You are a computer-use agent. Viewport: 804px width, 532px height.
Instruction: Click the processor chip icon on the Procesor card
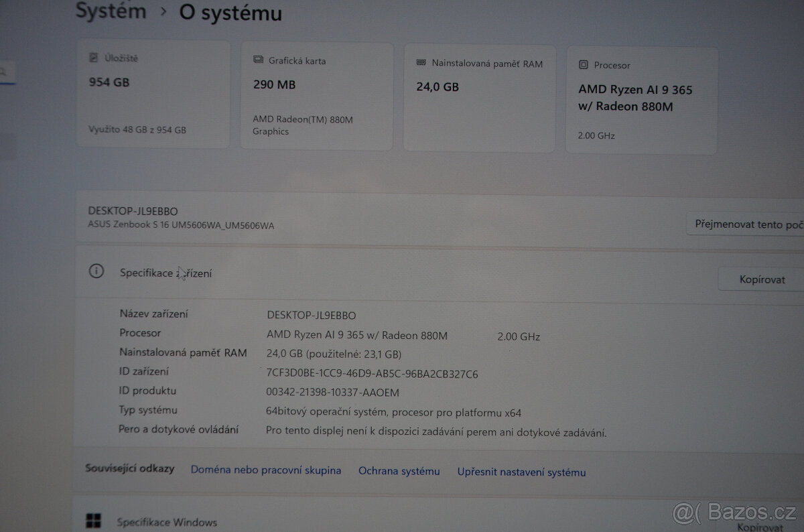click(x=584, y=65)
